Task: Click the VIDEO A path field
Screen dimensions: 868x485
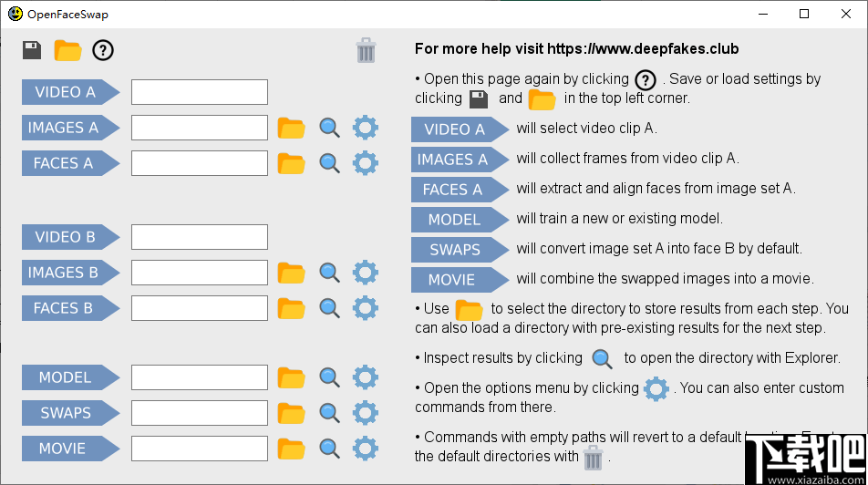Action: click(x=200, y=92)
